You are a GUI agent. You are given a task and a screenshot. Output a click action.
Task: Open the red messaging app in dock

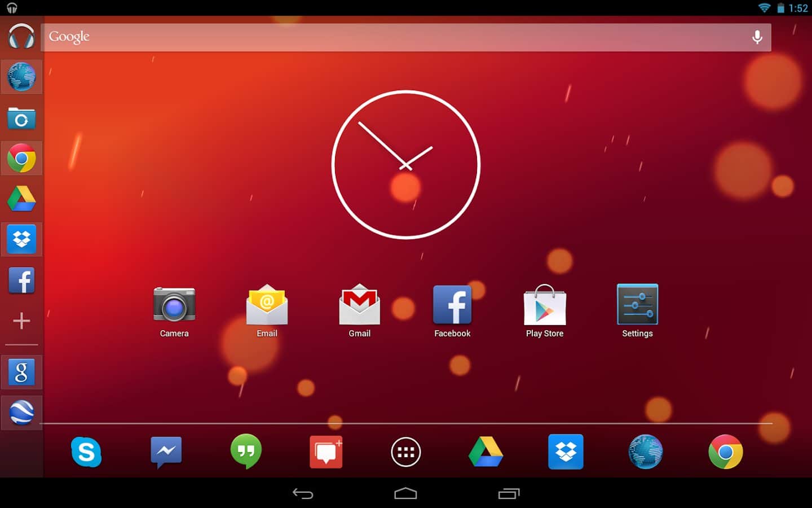(x=326, y=452)
